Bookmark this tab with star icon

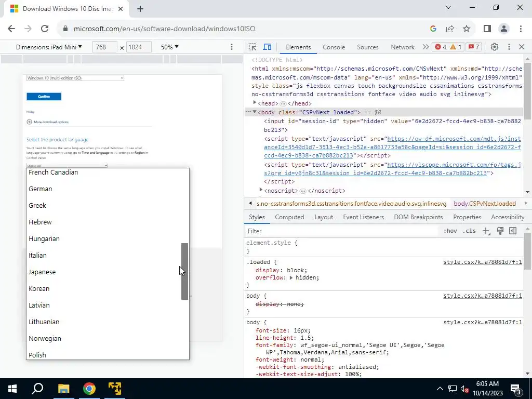click(467, 29)
